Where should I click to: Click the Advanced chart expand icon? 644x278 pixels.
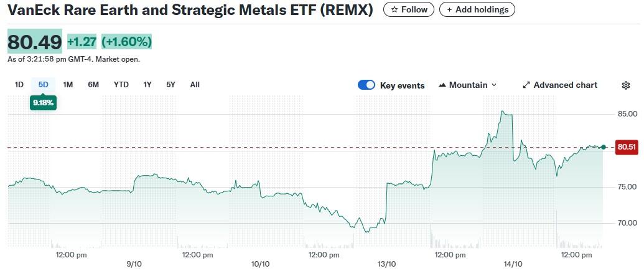526,85
